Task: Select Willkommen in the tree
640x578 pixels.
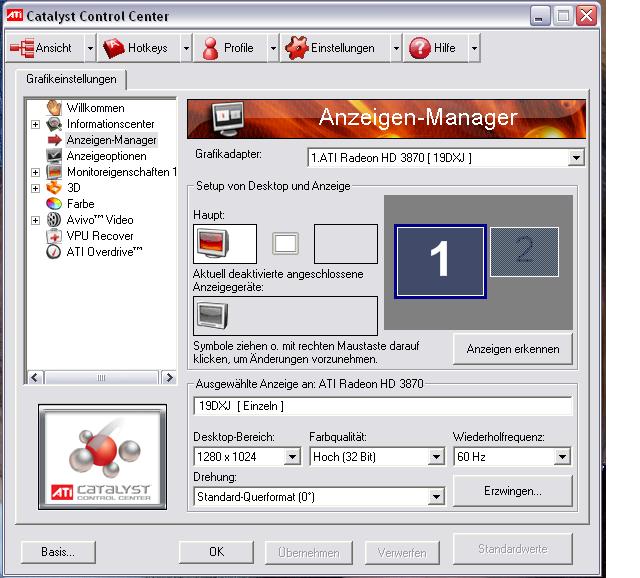Action: (x=96, y=108)
